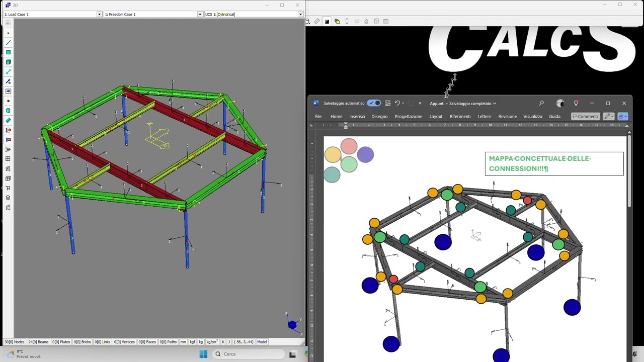644x362 pixels.
Task: Open the Windows Start menu
Action: [x=203, y=354]
